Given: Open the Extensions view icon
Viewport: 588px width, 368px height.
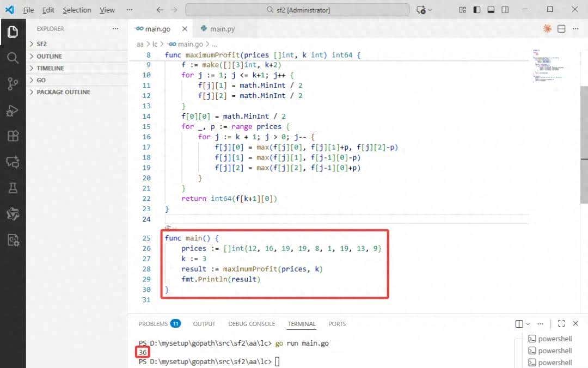Looking at the screenshot, I should (13, 136).
